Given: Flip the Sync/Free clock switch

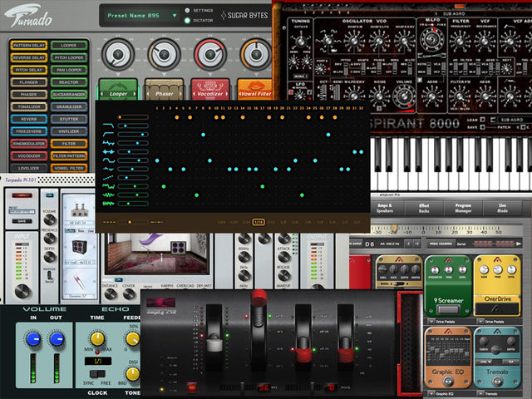Looking at the screenshot, I should pyautogui.click(x=97, y=373).
